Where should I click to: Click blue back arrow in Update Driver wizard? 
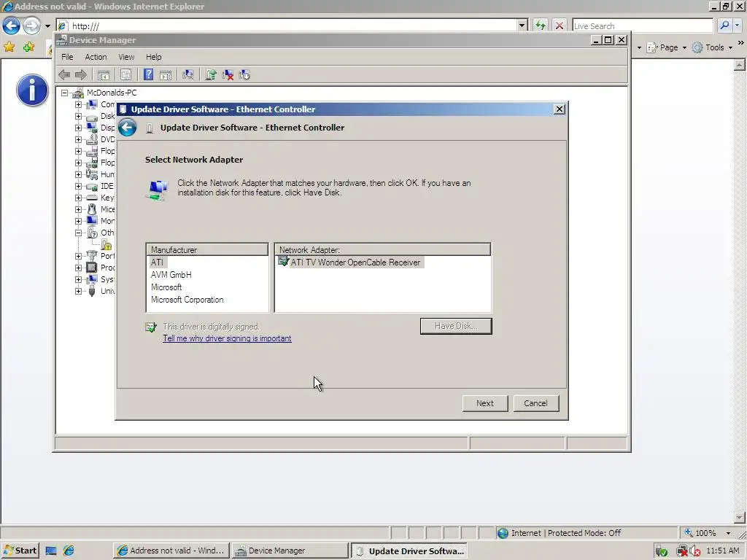[x=127, y=128]
